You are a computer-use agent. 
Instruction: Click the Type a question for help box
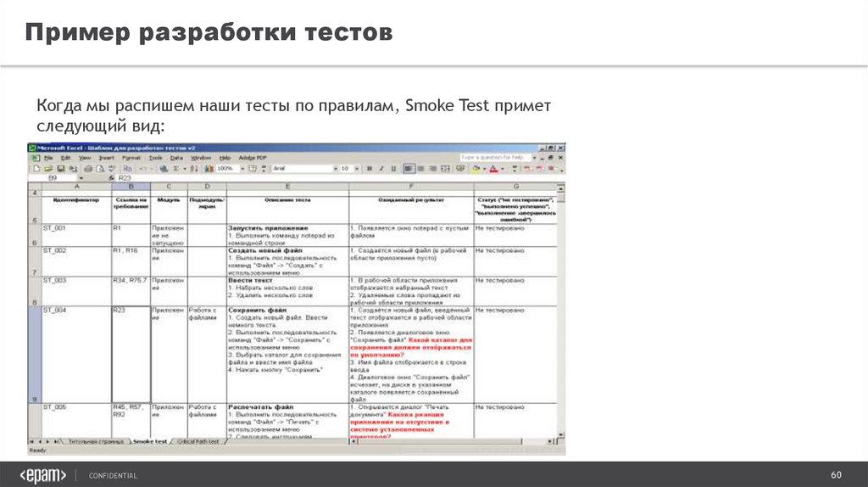(x=494, y=157)
